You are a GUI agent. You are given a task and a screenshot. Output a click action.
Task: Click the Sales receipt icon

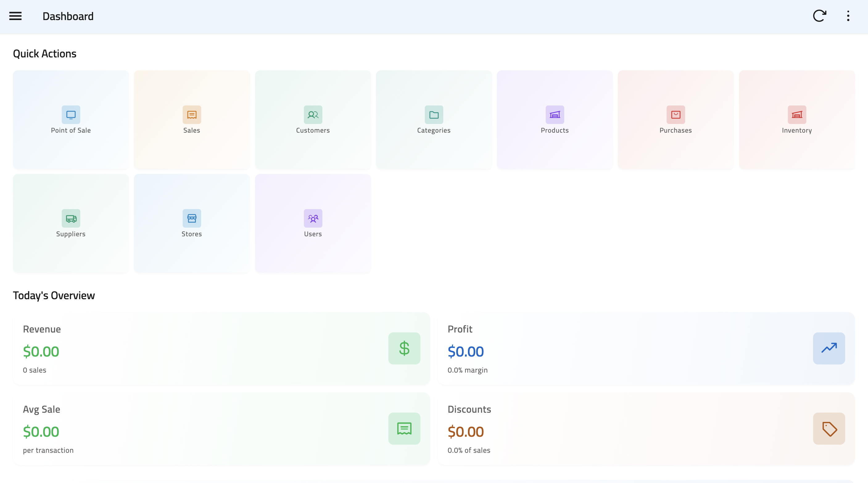coord(192,114)
